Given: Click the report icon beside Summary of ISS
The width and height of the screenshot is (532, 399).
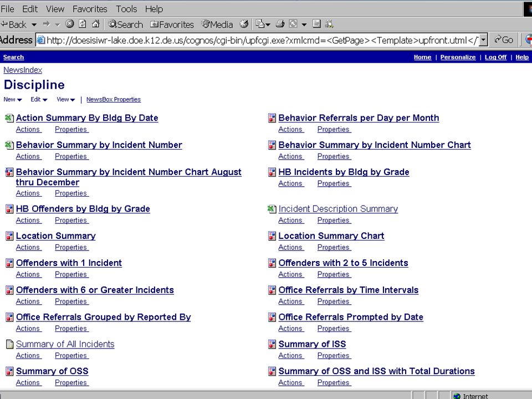Looking at the screenshot, I should tap(272, 344).
